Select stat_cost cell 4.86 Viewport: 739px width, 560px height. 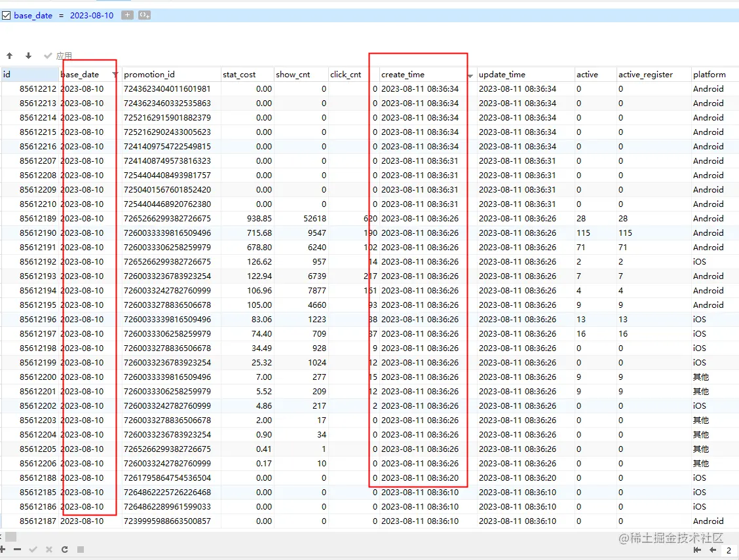[248, 405]
